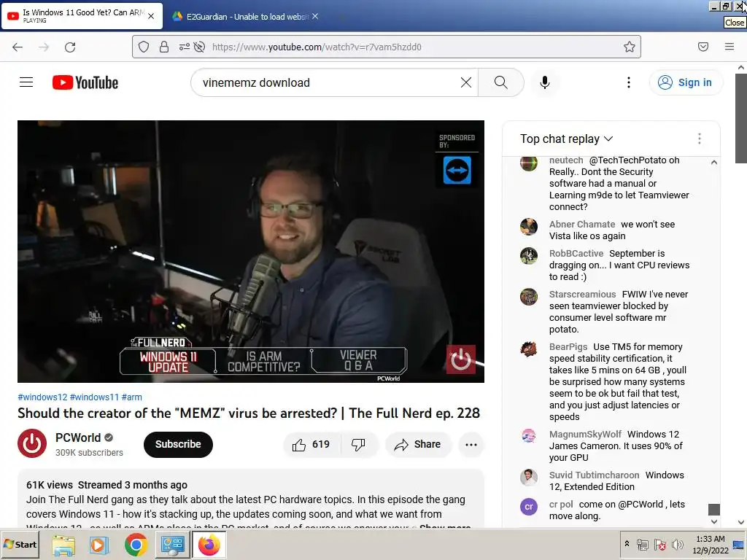Open YouTube settings three-dot menu
This screenshot has height=560, width=747.
coord(629,82)
